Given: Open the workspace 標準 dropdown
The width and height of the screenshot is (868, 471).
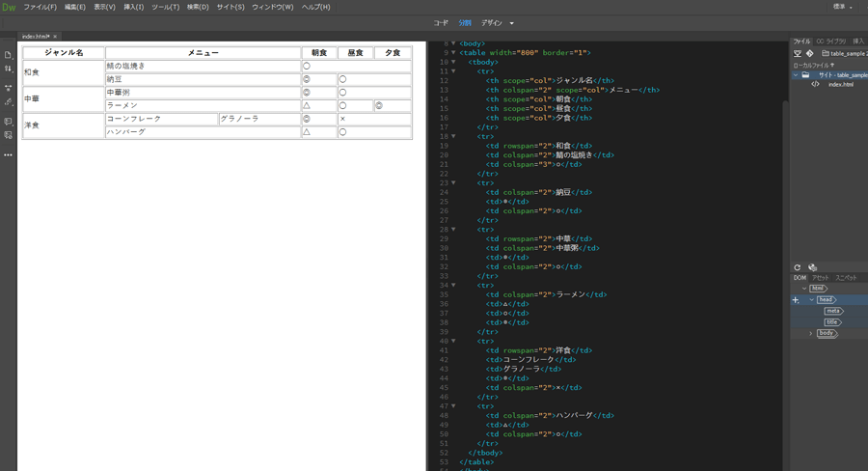Looking at the screenshot, I should click(x=843, y=7).
